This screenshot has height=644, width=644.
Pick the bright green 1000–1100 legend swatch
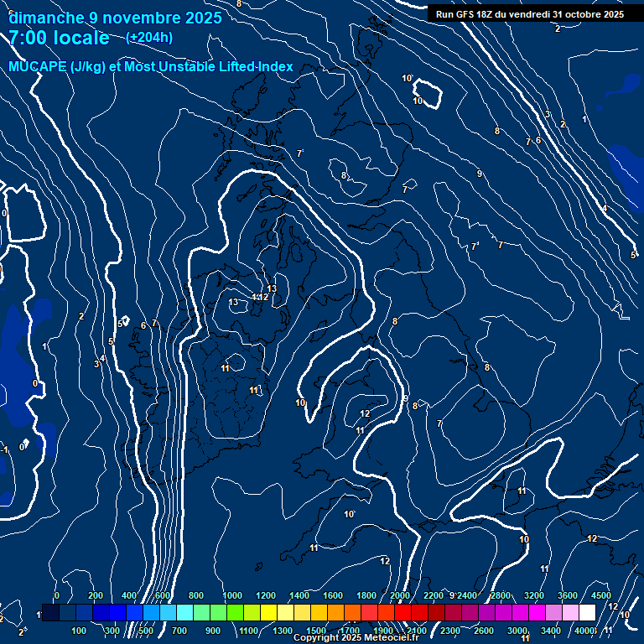pos(236,612)
